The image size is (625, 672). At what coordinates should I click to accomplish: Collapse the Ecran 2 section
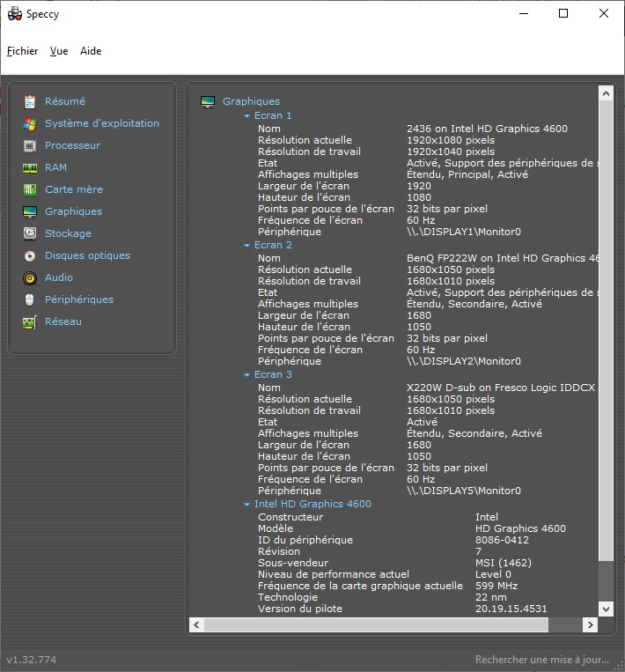[x=247, y=246]
